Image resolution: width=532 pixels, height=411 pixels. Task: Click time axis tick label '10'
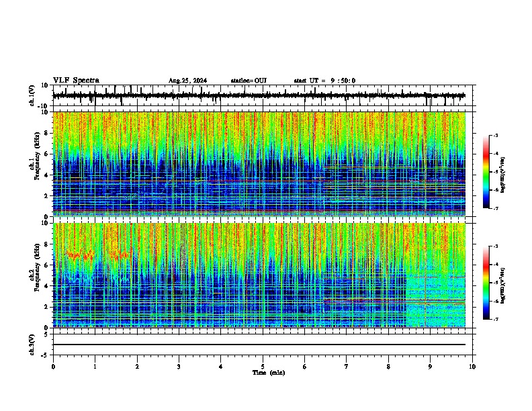pos(472,367)
